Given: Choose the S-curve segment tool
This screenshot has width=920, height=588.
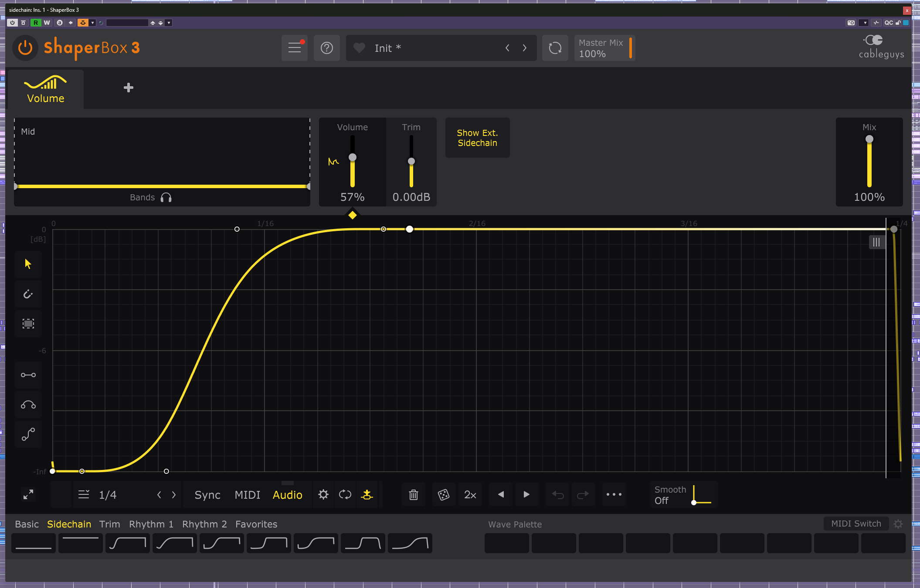Looking at the screenshot, I should (x=28, y=434).
